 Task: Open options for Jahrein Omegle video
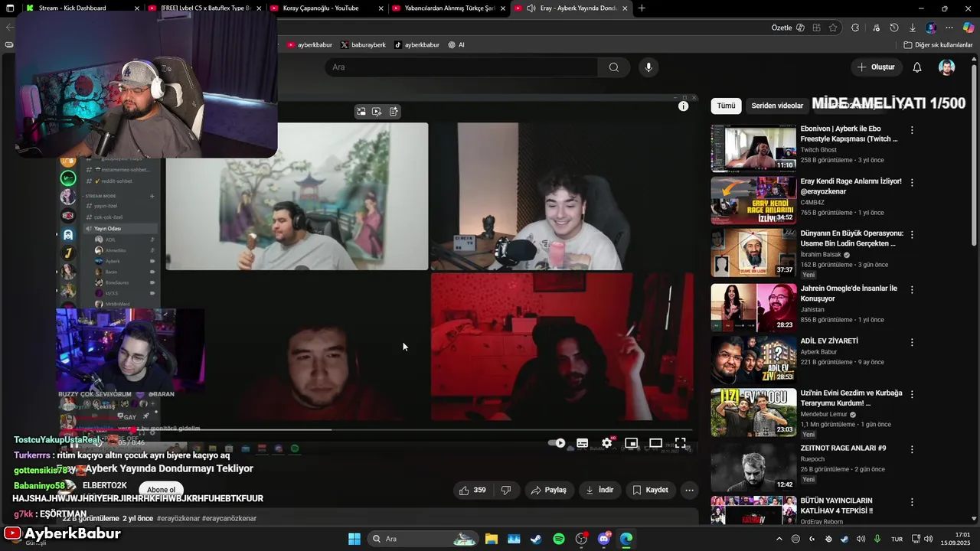tap(912, 289)
